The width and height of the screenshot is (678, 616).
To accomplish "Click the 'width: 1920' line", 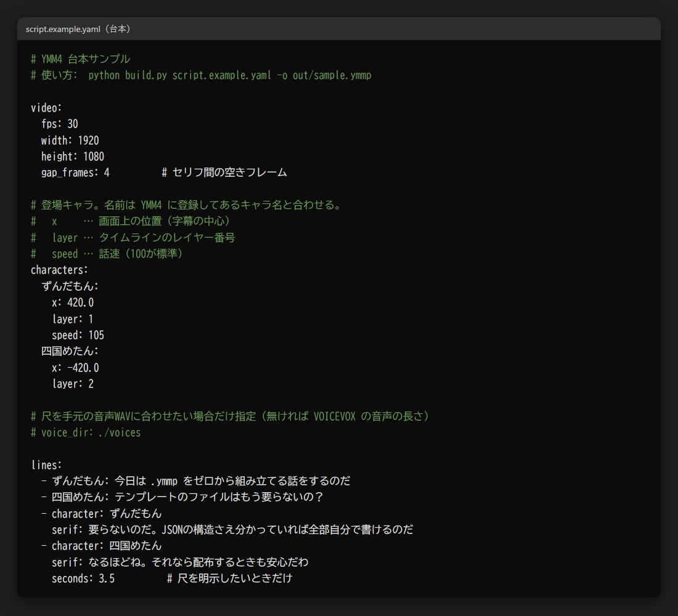I will click(x=70, y=140).
